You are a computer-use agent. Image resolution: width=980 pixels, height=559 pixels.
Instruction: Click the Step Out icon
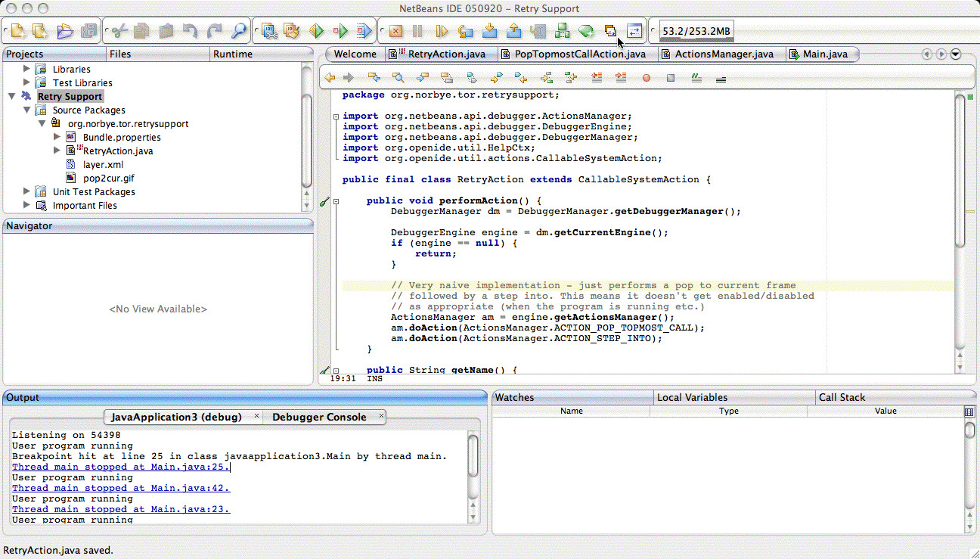(x=513, y=31)
